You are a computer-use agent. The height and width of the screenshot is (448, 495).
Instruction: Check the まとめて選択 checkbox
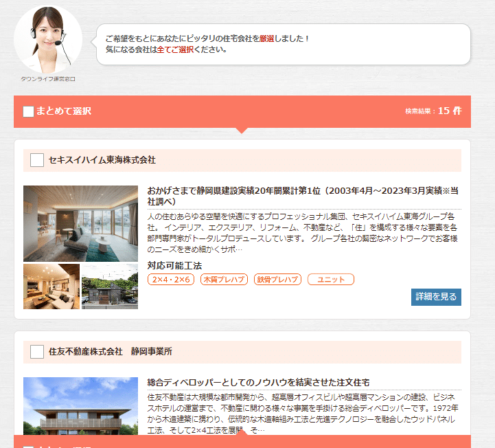(28, 111)
